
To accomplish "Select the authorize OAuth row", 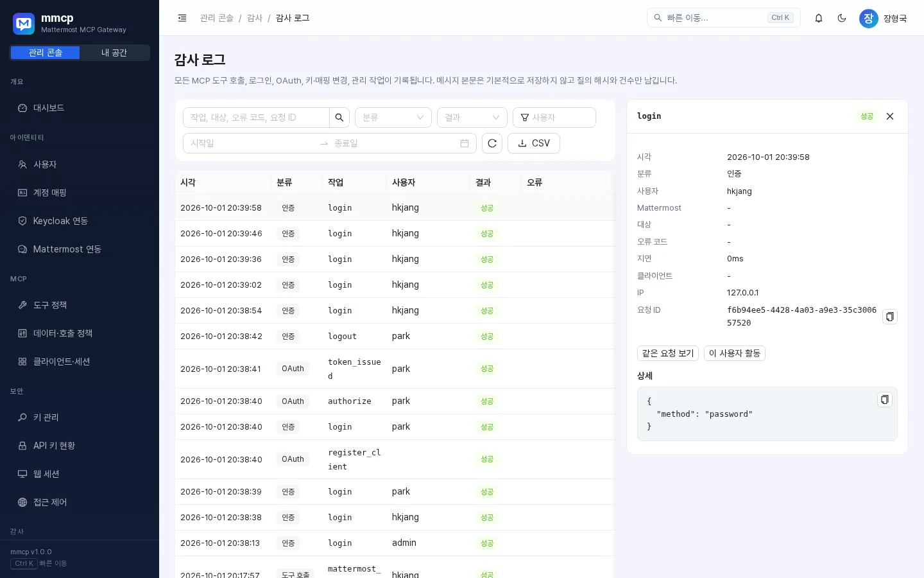I will coord(395,401).
